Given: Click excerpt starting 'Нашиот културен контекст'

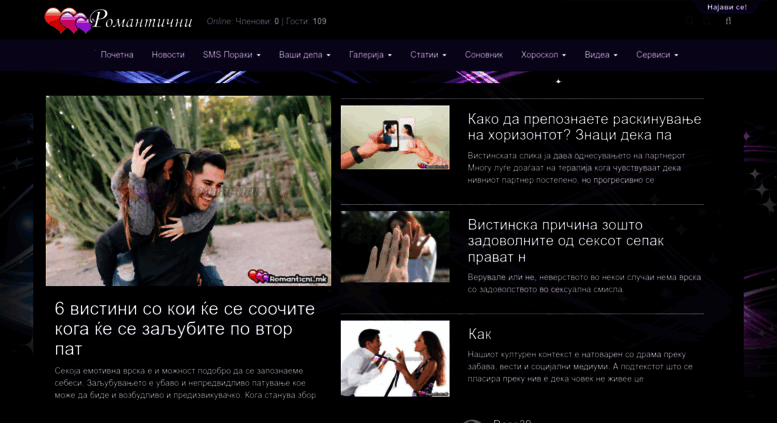Looking at the screenshot, I should click(580, 367).
